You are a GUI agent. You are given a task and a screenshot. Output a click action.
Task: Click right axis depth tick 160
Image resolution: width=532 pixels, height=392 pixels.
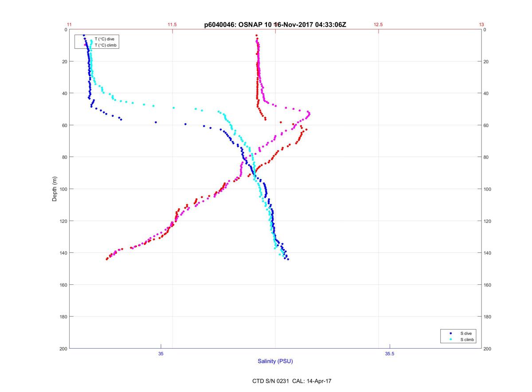click(x=487, y=285)
